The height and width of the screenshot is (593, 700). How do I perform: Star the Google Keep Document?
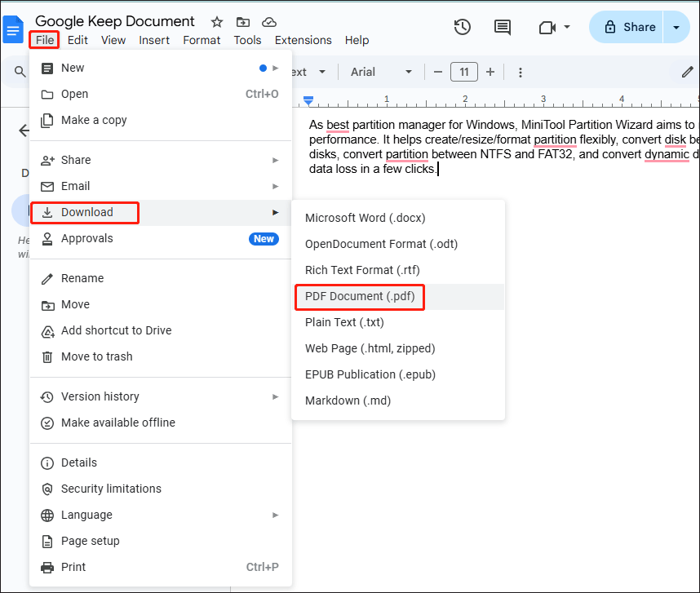click(217, 22)
